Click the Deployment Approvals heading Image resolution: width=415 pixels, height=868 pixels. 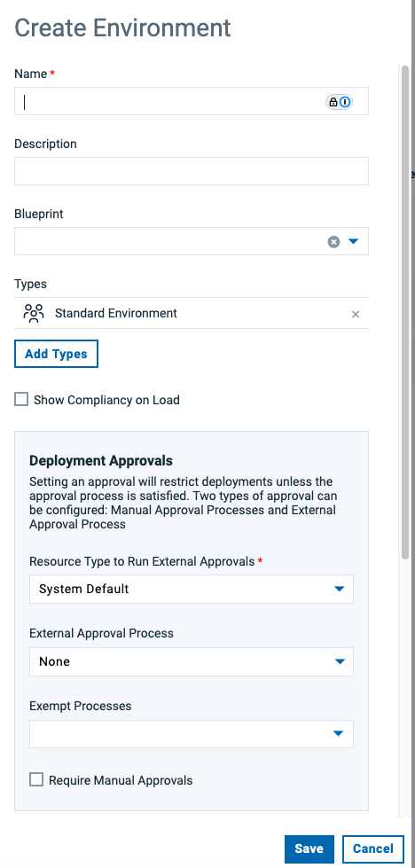(x=101, y=460)
